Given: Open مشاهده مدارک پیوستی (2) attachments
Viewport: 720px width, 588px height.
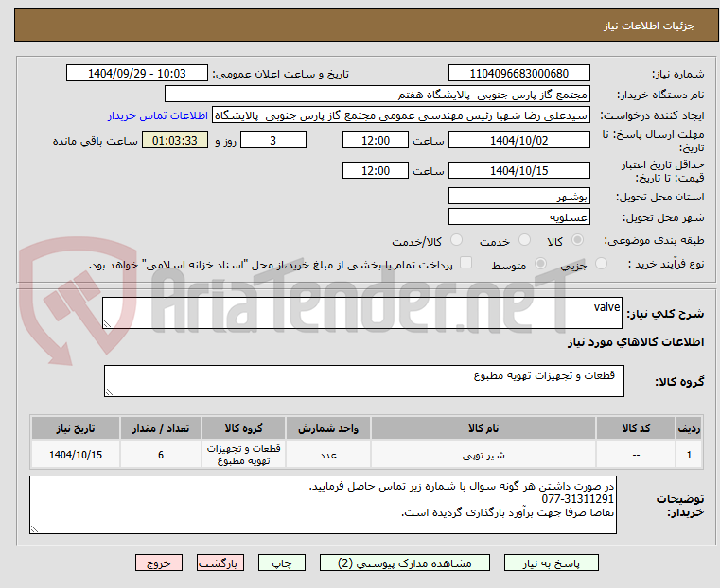Looking at the screenshot, I should pos(405,562).
